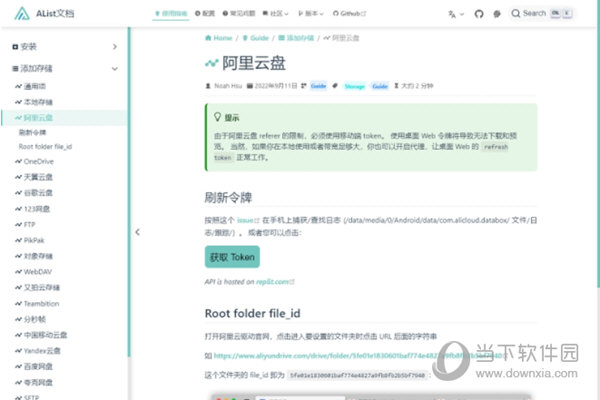Click the sidebar vertical scrollbar
Image resolution: width=600 pixels, height=400 pixels.
pyautogui.click(x=129, y=191)
